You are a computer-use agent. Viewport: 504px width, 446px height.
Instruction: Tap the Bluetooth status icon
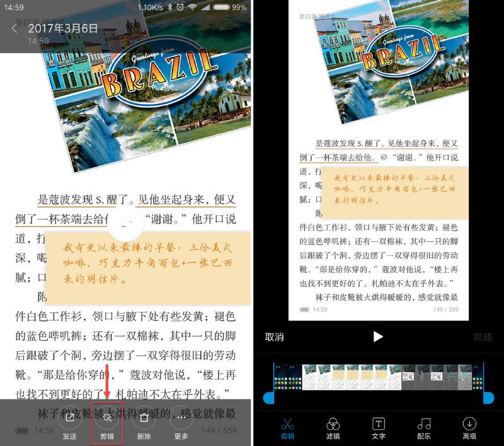point(169,7)
